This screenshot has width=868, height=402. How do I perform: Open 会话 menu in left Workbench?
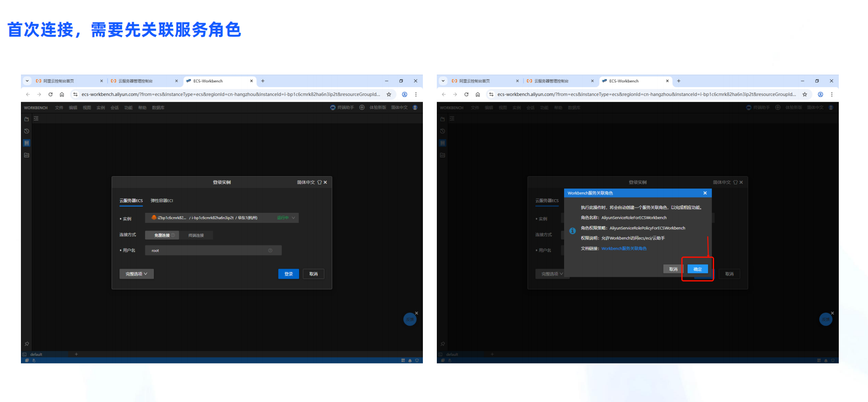coord(115,108)
